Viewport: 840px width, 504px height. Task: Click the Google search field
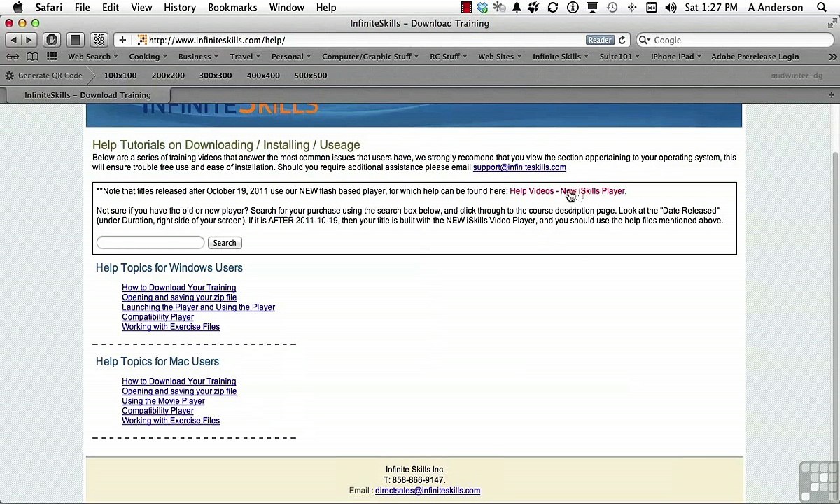[735, 40]
